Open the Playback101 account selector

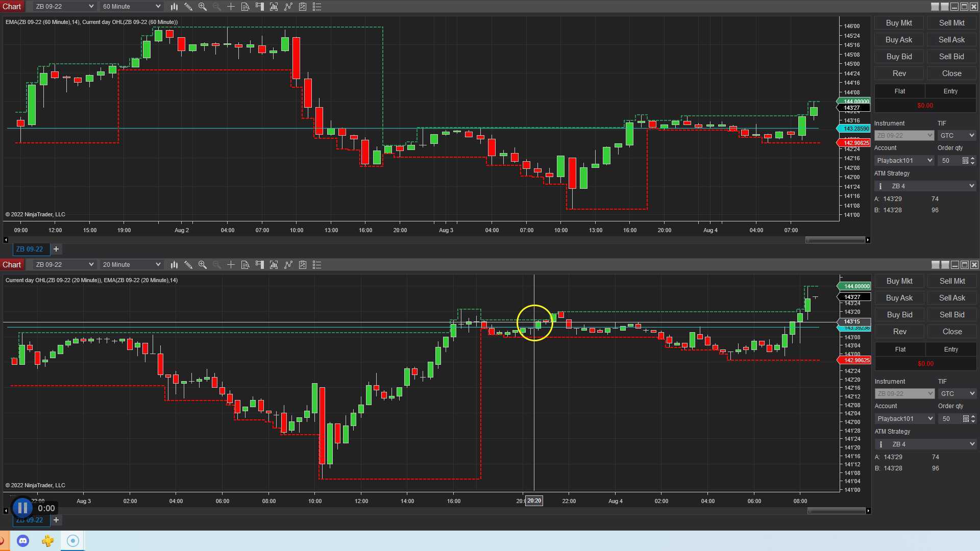click(903, 160)
